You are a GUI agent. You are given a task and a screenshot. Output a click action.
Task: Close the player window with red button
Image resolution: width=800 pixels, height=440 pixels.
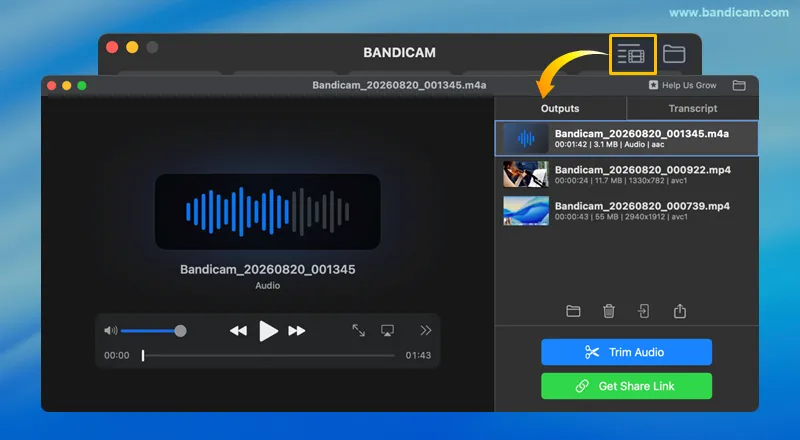tap(52, 85)
